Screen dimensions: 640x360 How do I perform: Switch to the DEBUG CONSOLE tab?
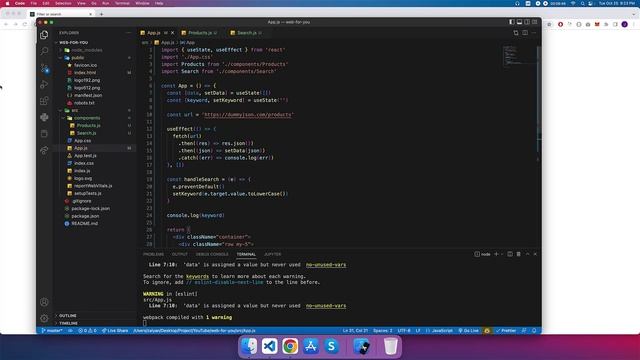pos(212,254)
